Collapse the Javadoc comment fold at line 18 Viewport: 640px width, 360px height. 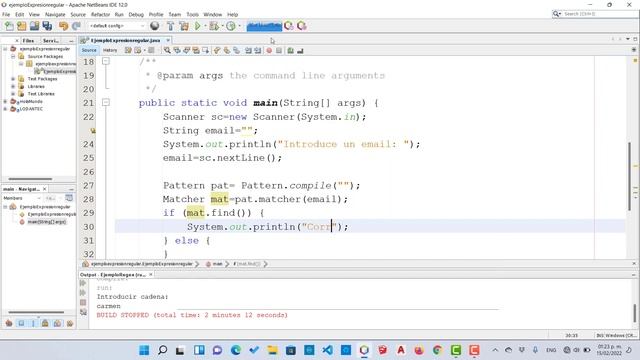tap(106, 62)
